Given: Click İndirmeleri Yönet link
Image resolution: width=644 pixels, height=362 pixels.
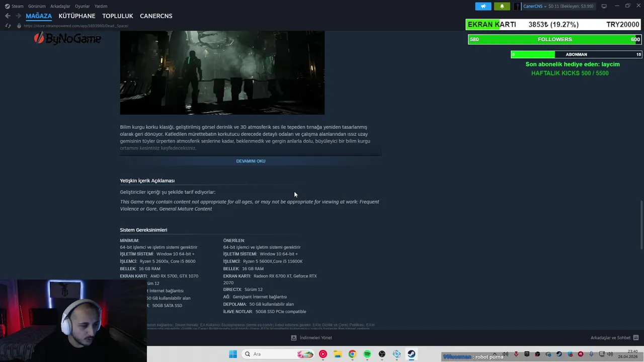Looking at the screenshot, I should click(x=316, y=338).
